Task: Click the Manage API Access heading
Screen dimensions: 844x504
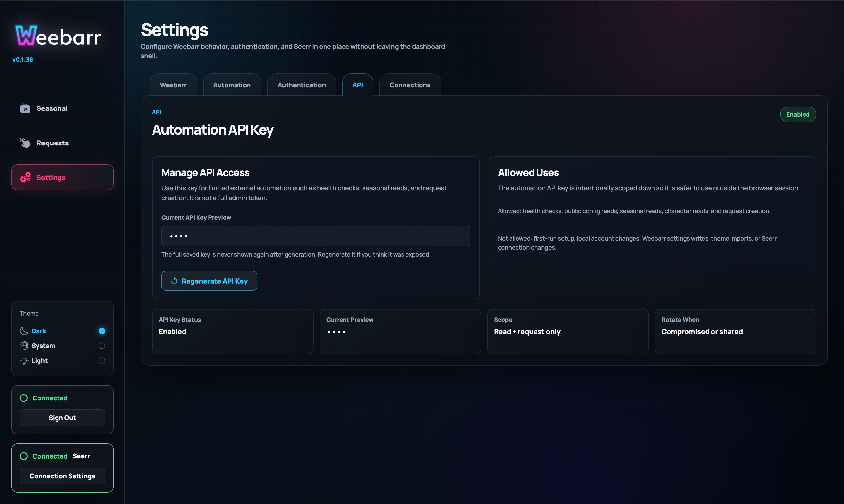Action: [x=205, y=173]
